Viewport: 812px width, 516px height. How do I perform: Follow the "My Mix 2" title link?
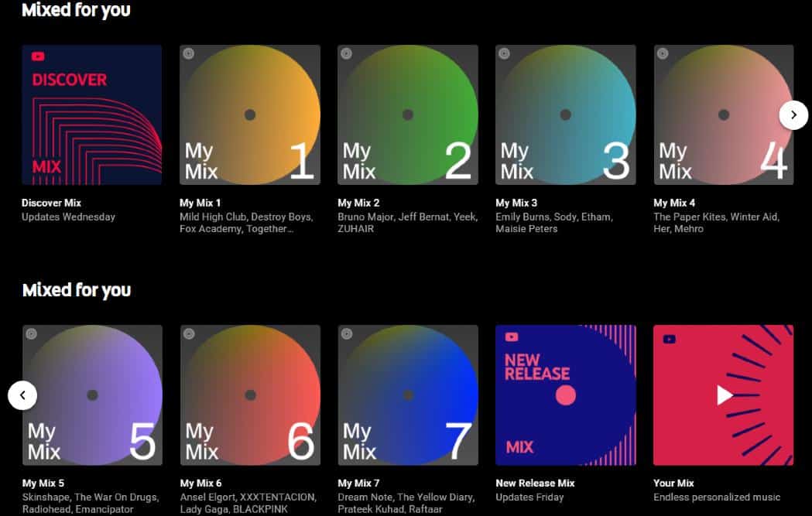[358, 203]
